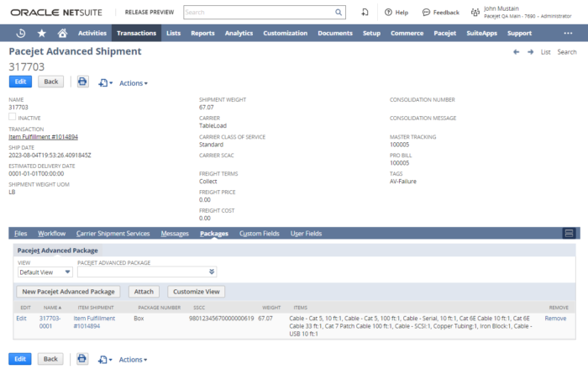The height and width of the screenshot is (380, 588).
Task: Click the Feedback link in header
Action: [441, 13]
